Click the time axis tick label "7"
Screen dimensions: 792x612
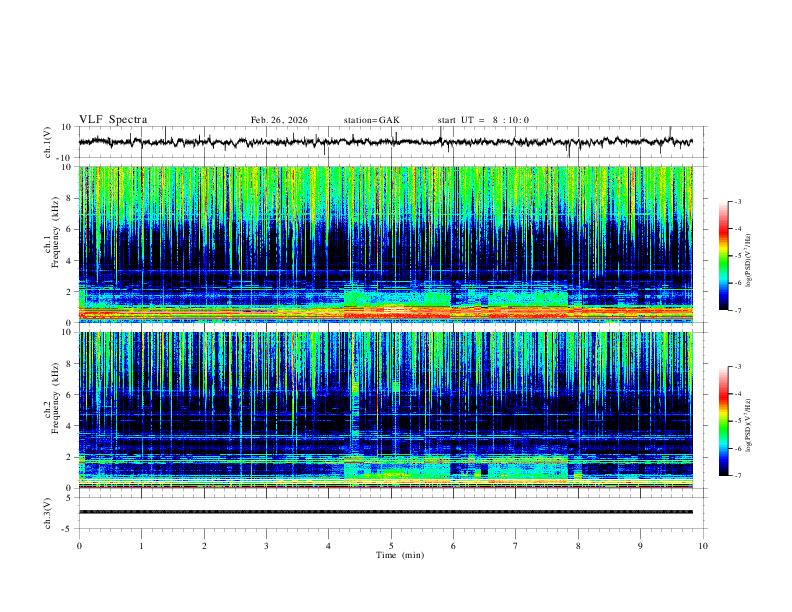coord(516,546)
